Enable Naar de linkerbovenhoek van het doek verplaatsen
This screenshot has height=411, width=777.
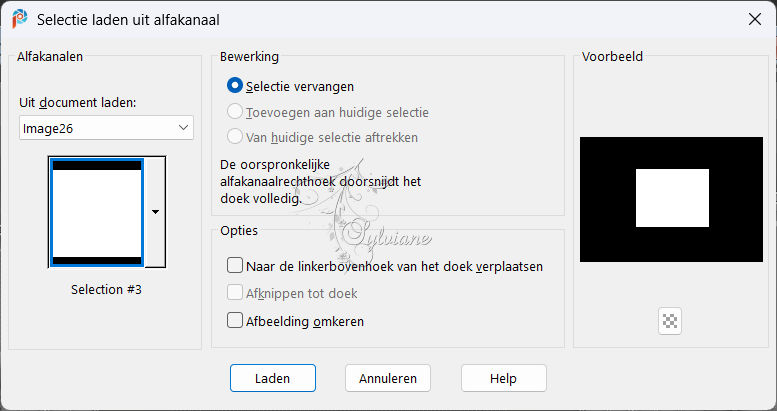point(235,266)
